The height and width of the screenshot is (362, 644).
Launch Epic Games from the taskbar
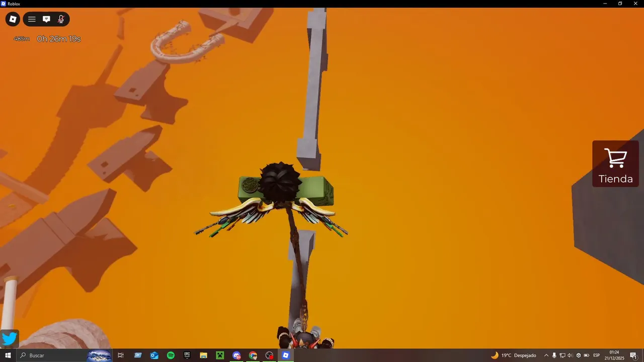click(187, 355)
